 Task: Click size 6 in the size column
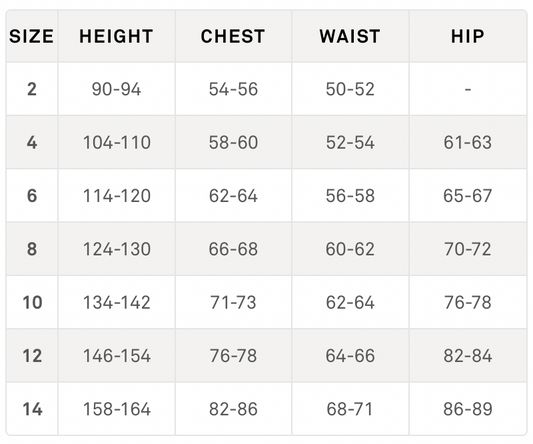coord(32,195)
